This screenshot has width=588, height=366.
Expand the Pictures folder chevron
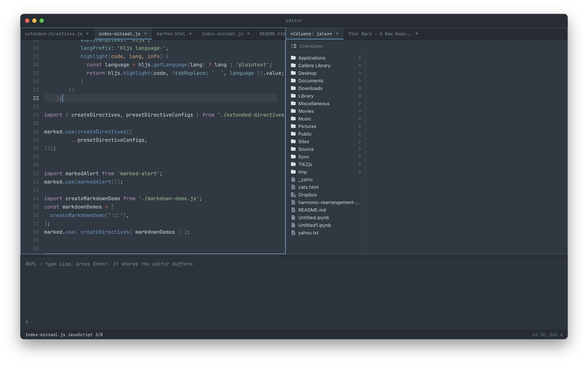(360, 126)
